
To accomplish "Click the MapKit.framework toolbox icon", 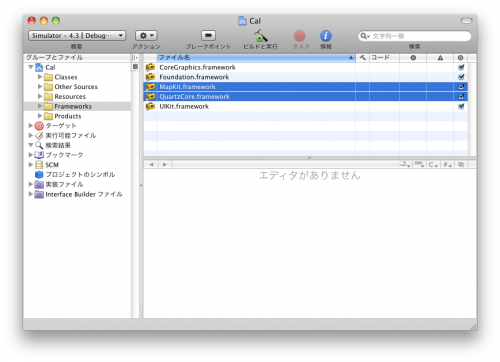I will point(150,87).
